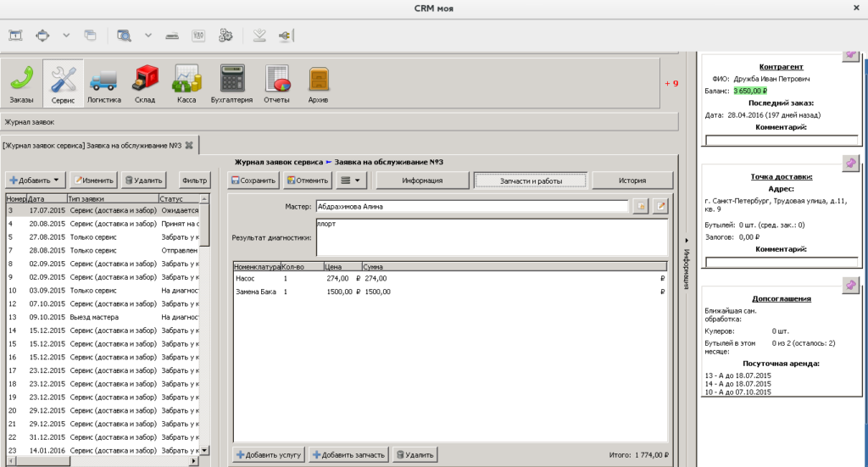Click the download arrow toolbar icon
The image size is (868, 467).
tap(259, 36)
